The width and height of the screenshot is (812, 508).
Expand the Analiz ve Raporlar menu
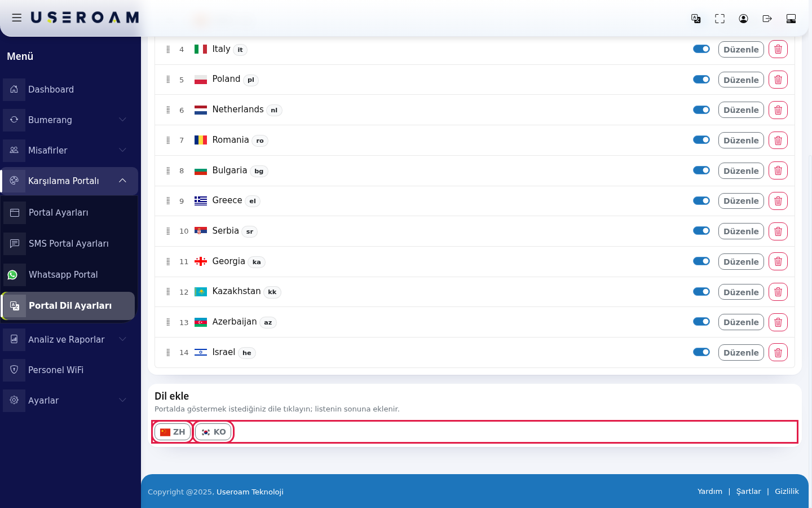point(69,339)
